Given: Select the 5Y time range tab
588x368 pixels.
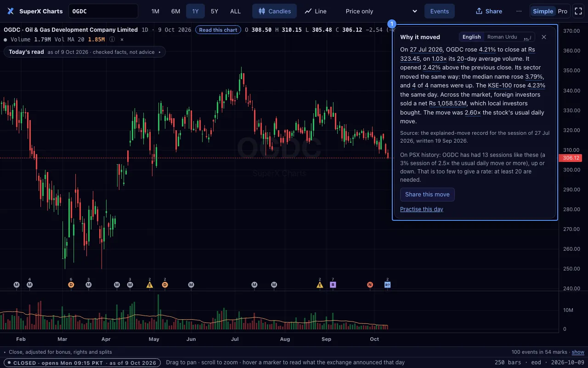Looking at the screenshot, I should click(x=215, y=11).
